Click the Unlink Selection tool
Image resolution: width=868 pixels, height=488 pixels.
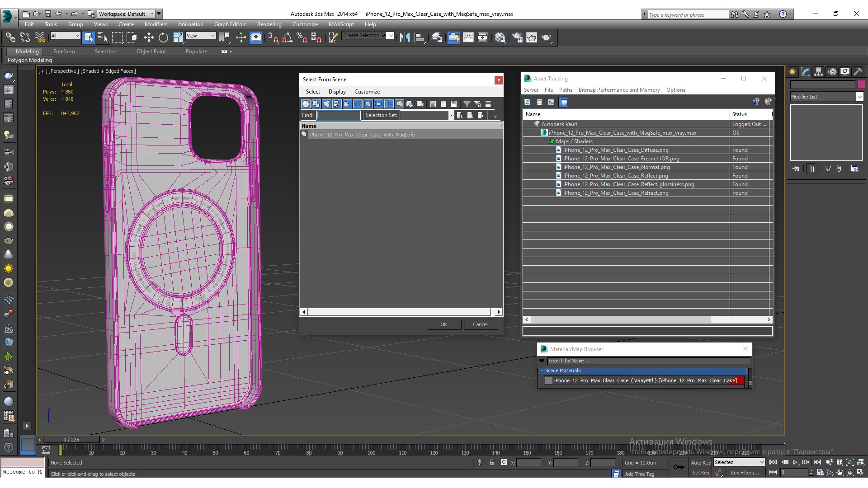point(25,38)
